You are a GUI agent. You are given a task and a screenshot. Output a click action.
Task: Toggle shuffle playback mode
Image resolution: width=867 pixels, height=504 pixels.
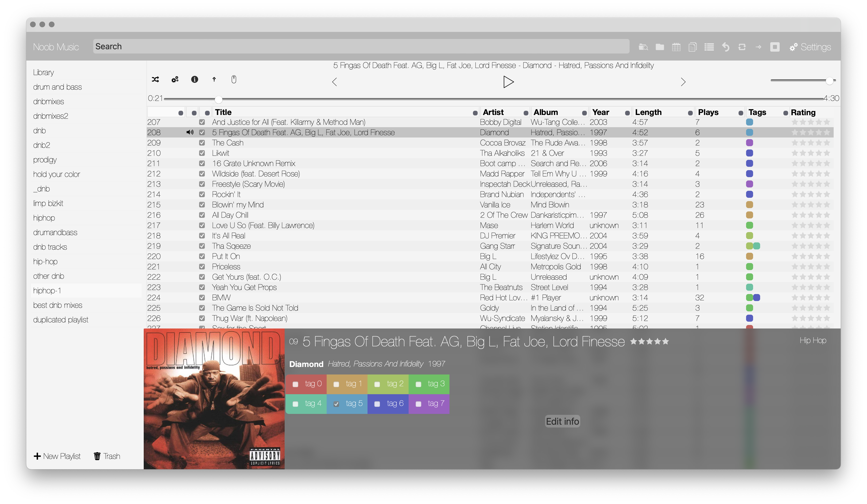point(155,79)
